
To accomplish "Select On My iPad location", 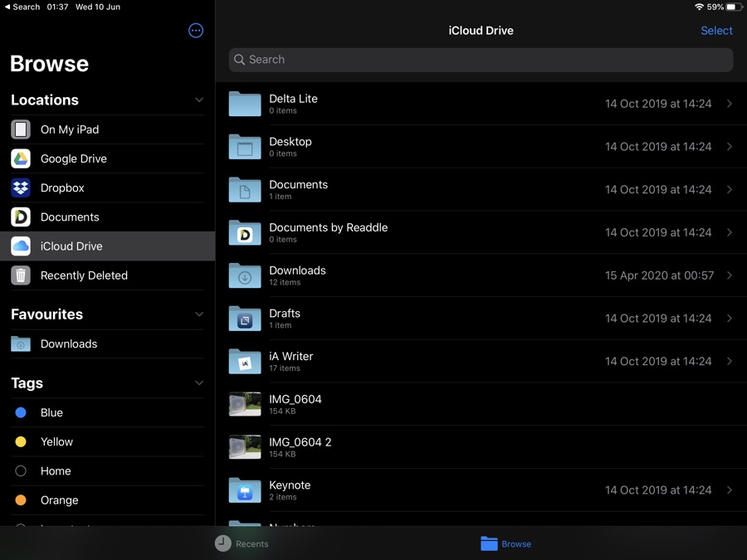I will tap(108, 129).
